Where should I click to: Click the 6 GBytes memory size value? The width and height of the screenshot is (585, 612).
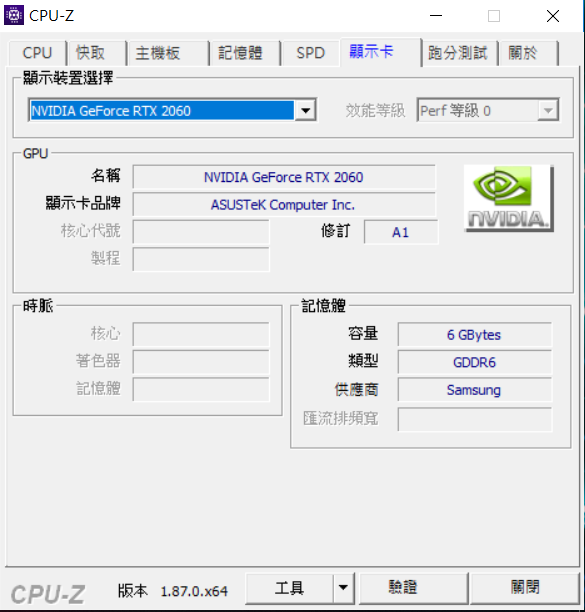pos(475,334)
